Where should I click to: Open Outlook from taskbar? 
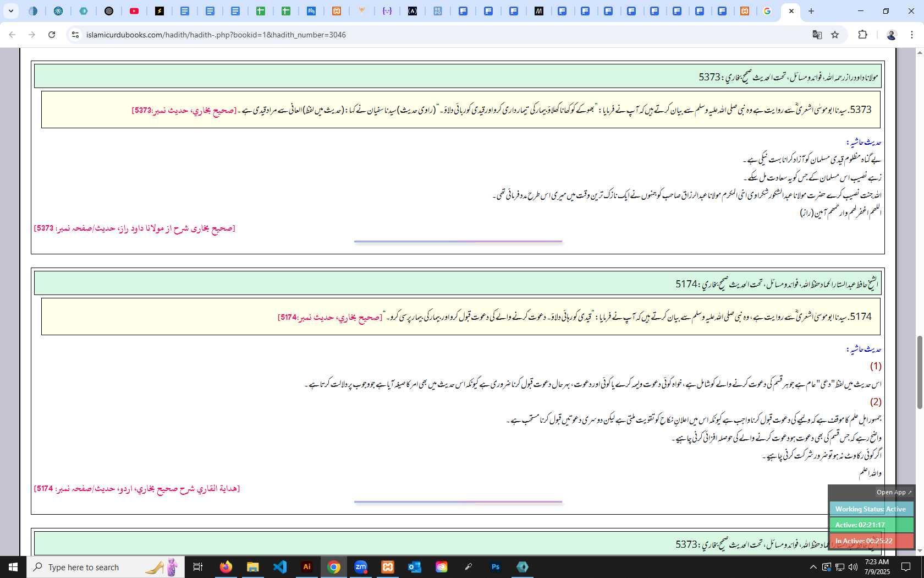414,567
